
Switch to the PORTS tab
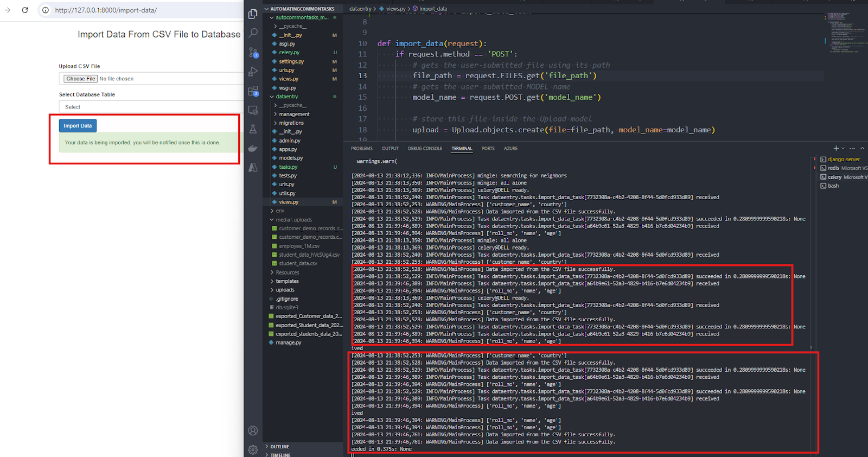[488, 148]
